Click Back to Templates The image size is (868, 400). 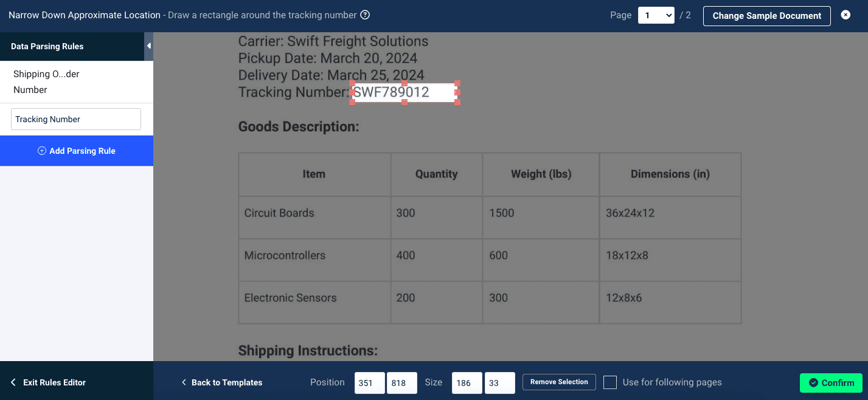click(226, 382)
